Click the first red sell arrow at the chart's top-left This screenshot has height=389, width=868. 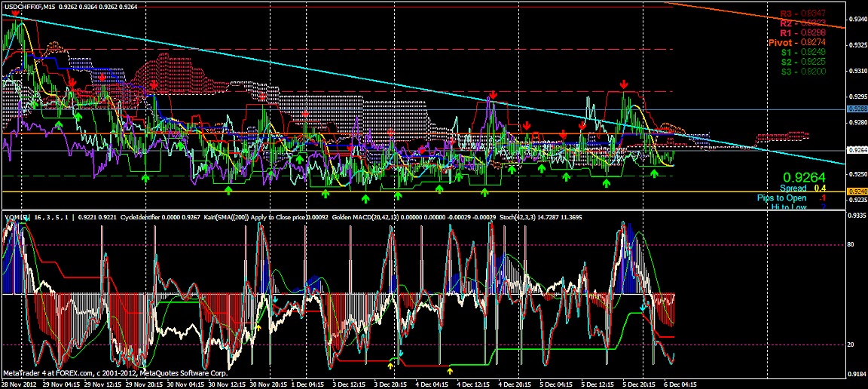click(x=16, y=14)
